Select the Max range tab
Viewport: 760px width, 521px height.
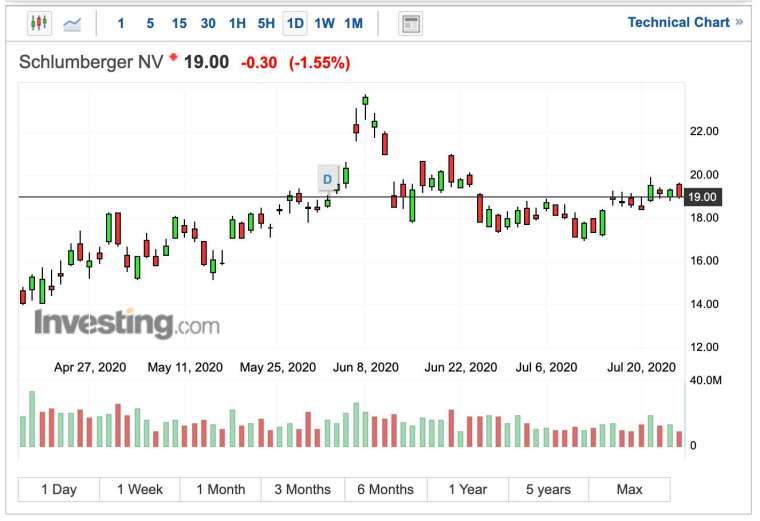point(630,489)
